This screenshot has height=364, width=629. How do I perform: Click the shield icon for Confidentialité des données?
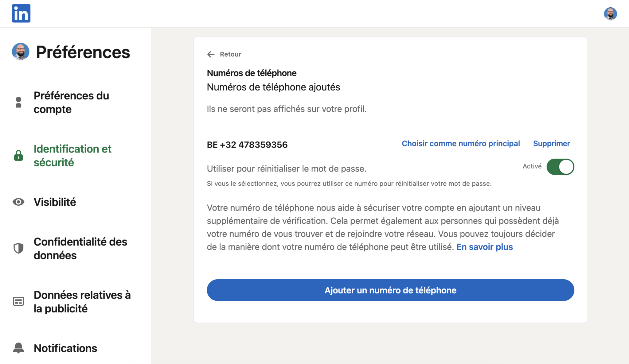click(x=18, y=248)
